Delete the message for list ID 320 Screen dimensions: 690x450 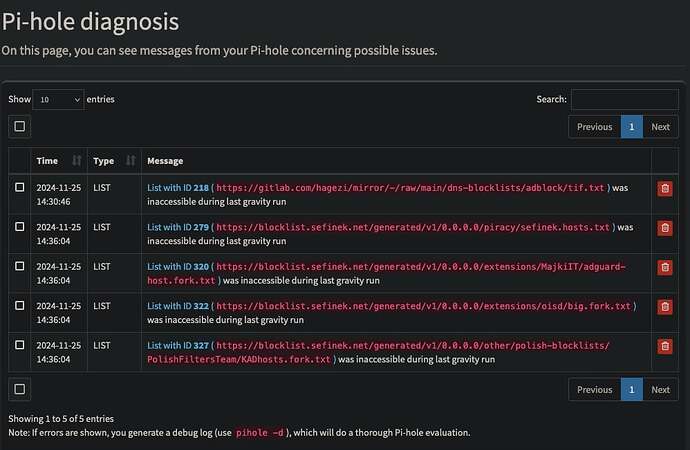click(x=665, y=267)
